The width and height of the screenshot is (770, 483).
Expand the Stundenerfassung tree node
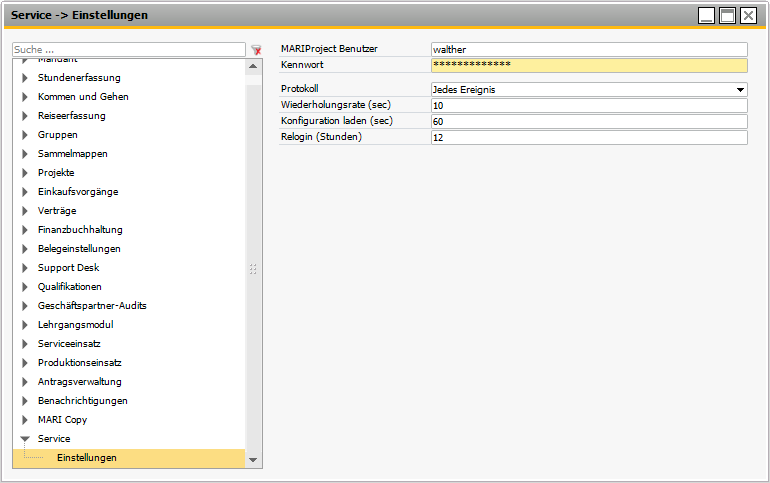25,77
